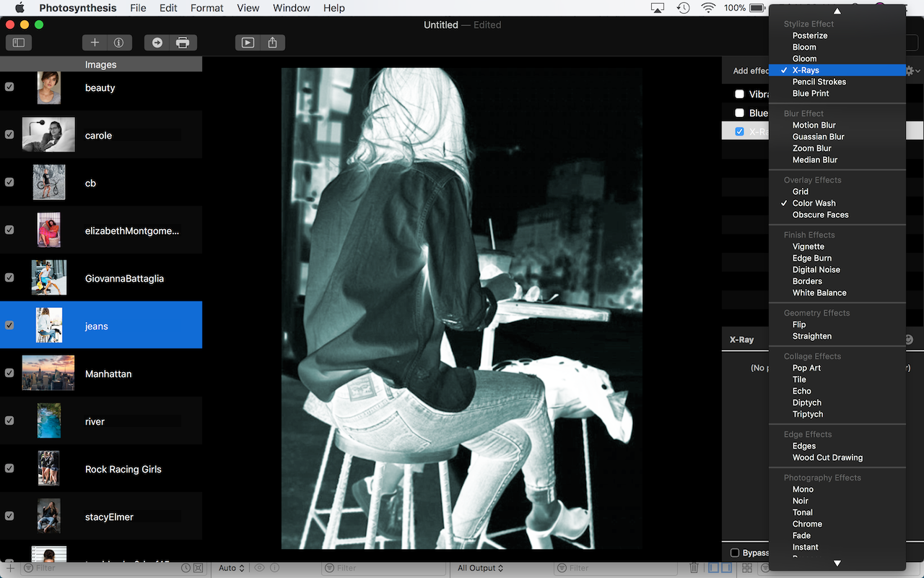Open the info inspector toolbar button
Viewport: 924px width, 578px height.
[118, 43]
